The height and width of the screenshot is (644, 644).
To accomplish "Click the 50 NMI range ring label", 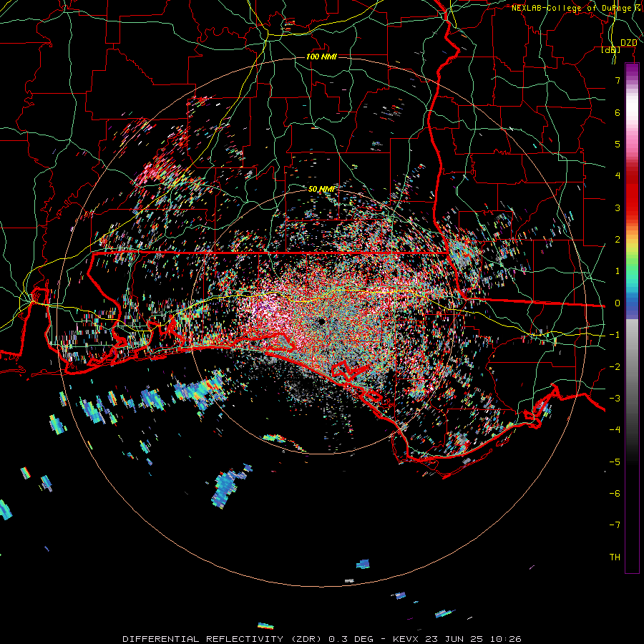I will pos(321,189).
